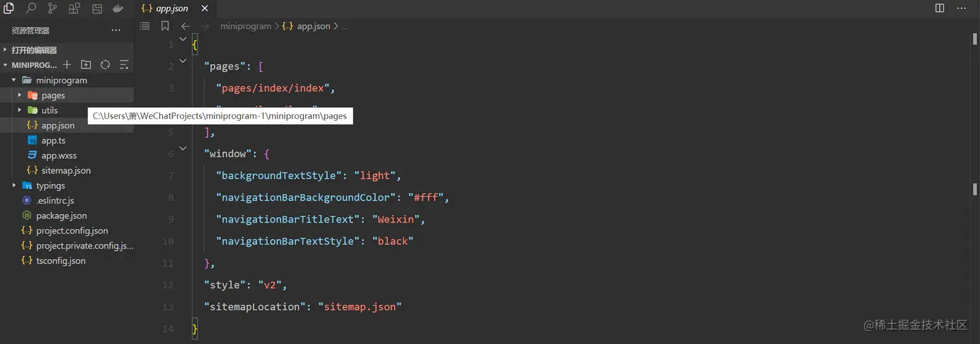Screen dimensions: 980x344
Task: Open the app.wxss file
Action: [x=67, y=155]
